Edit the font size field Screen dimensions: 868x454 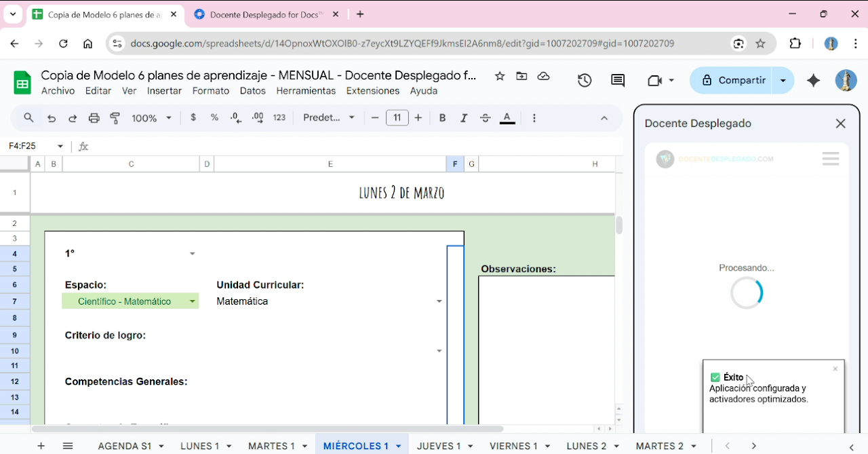point(397,117)
